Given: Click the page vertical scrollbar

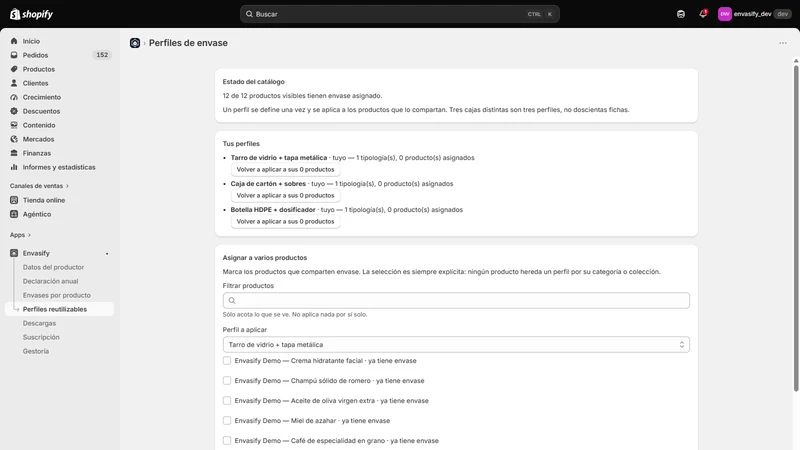Looking at the screenshot, I should [796, 228].
